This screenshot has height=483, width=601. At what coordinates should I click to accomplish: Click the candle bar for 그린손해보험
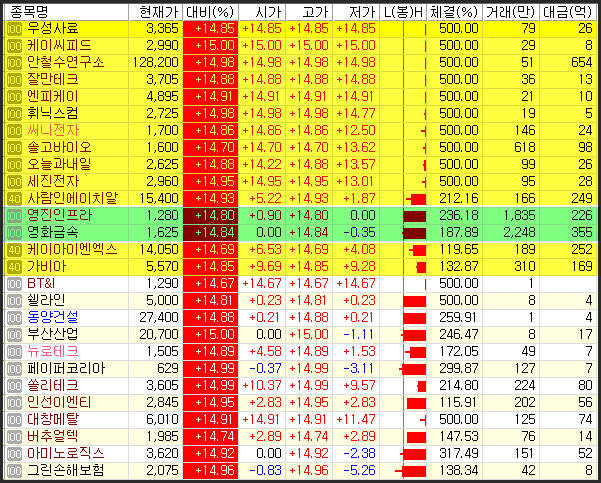coord(411,471)
